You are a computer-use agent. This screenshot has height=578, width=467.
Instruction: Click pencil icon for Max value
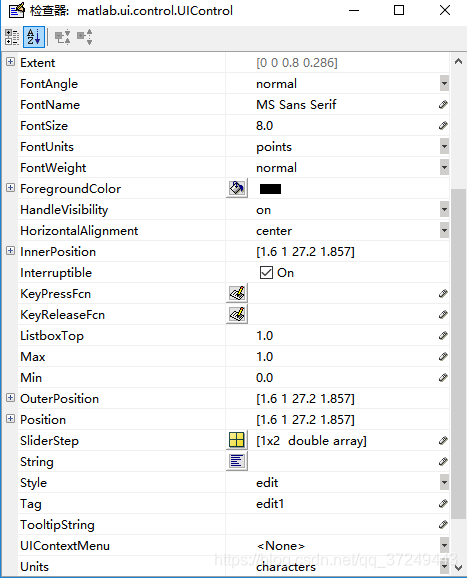[x=443, y=356]
